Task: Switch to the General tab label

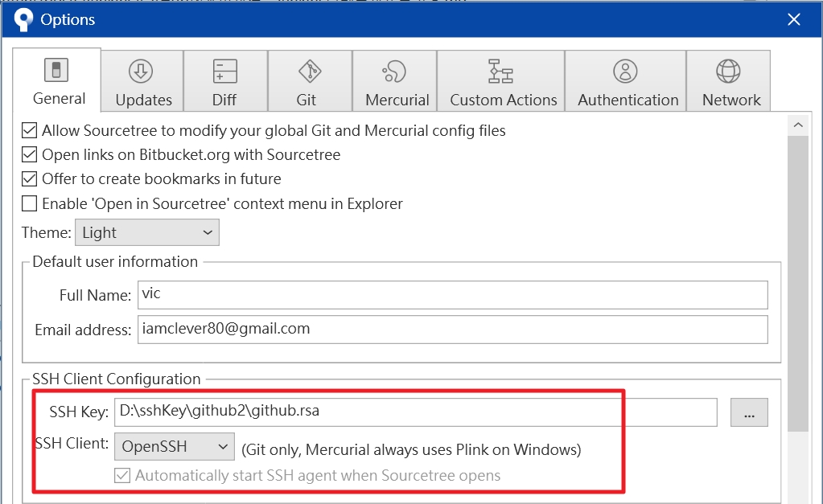Action: tap(59, 99)
